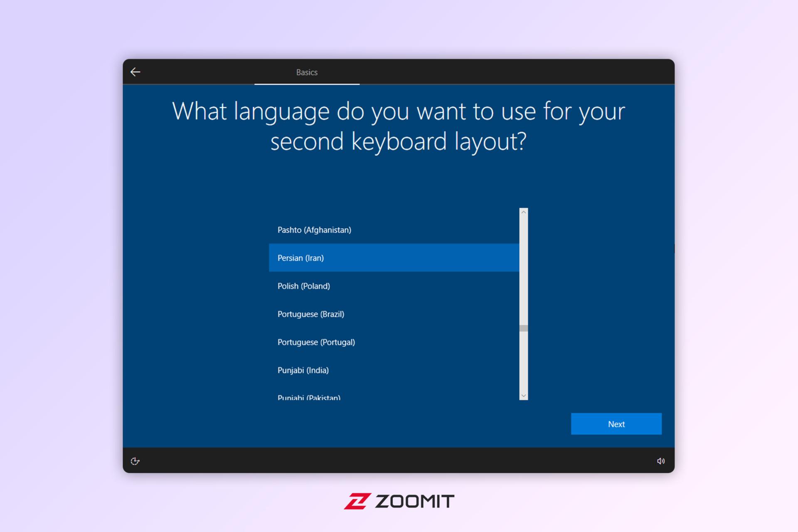Image resolution: width=798 pixels, height=532 pixels.
Task: Click the Zoomit wordmark text
Action: 414,501
